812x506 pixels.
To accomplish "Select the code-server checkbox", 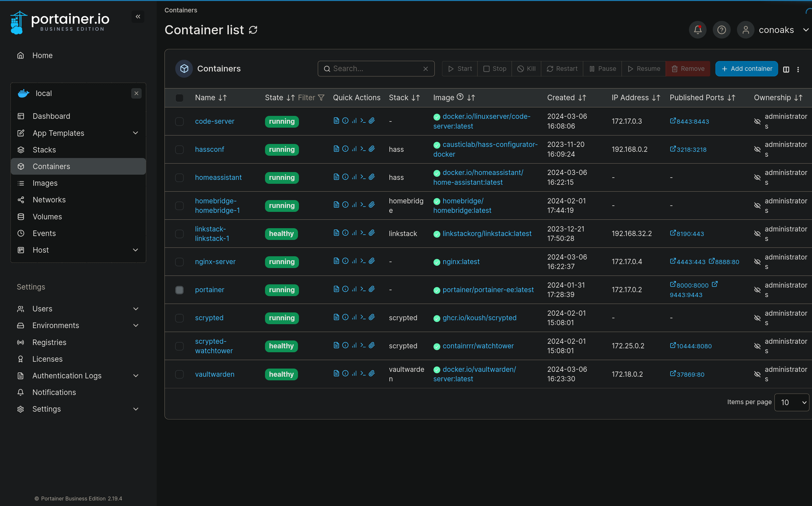I will (x=179, y=121).
